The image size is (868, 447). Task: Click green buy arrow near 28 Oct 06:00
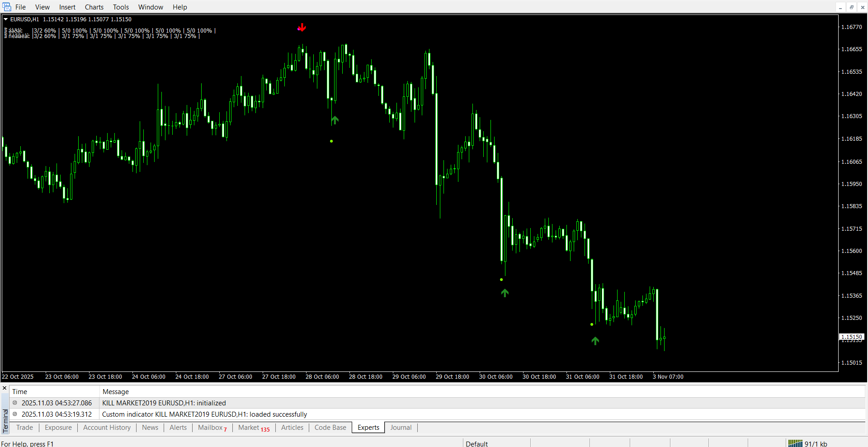[335, 120]
